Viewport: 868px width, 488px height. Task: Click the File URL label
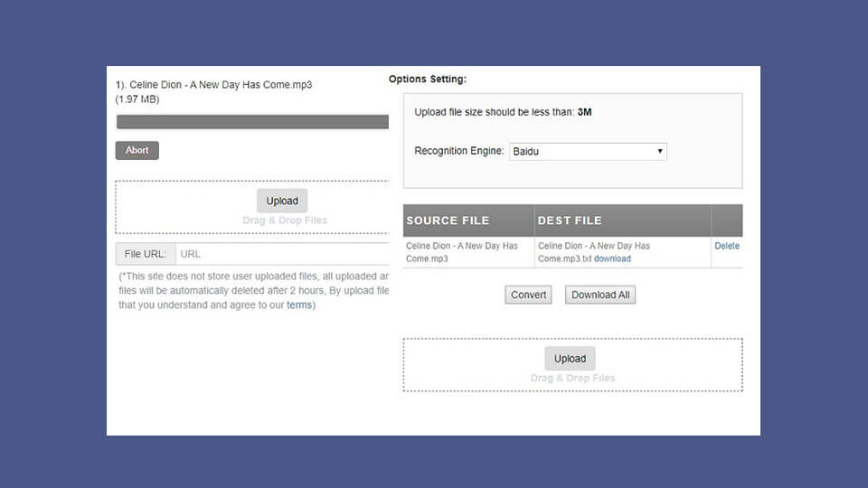(x=145, y=254)
